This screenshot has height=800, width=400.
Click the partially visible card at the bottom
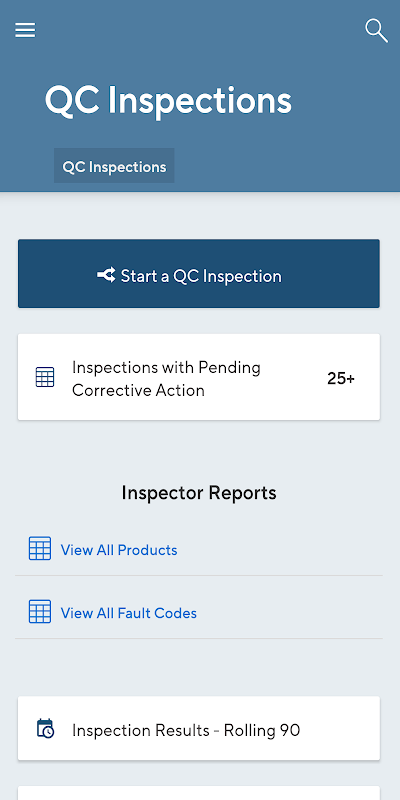pos(199,793)
